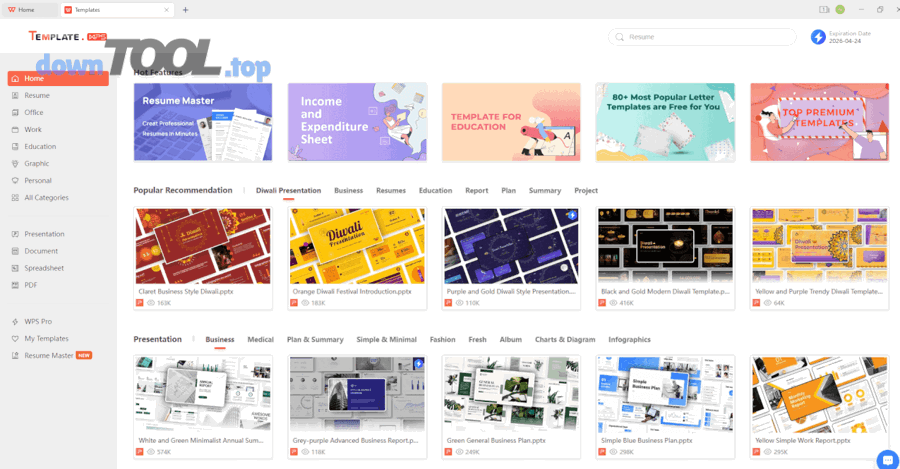Click the search magnifier icon

[619, 37]
